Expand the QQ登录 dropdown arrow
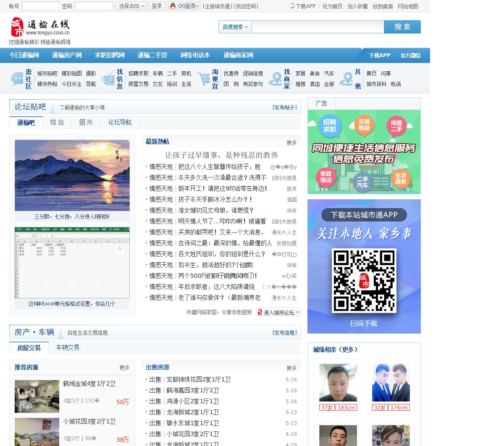Screen dimensions: 504x446 (x=198, y=6)
